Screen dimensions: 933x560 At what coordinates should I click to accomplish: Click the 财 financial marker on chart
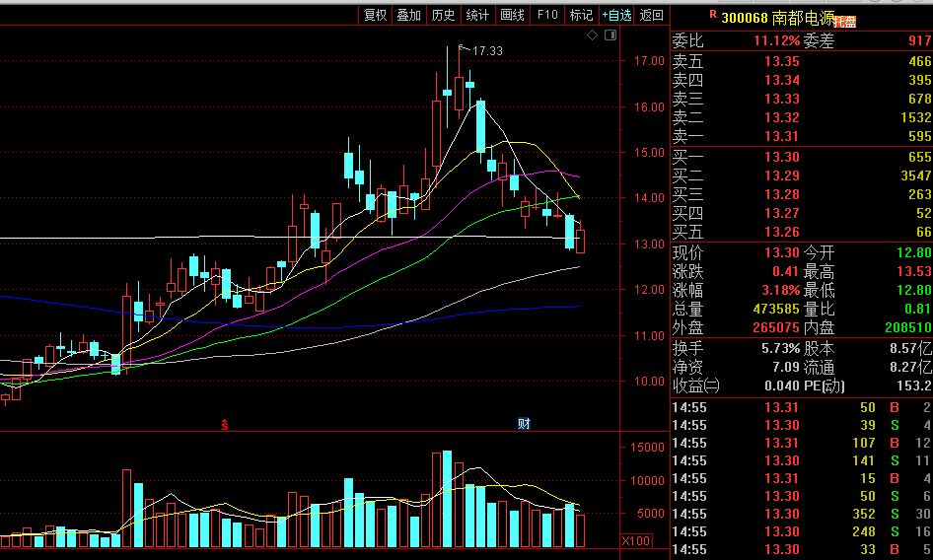tap(524, 424)
